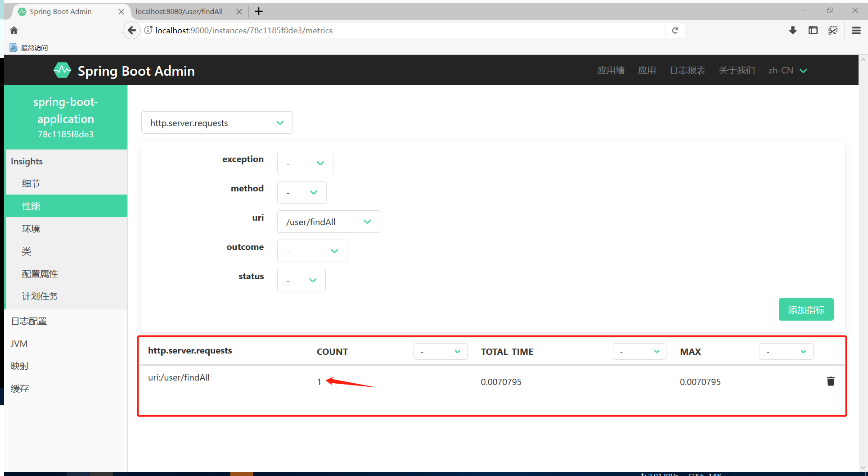The height and width of the screenshot is (476, 868).
Task: Reload the page with the refresh icon
Action: (675, 30)
